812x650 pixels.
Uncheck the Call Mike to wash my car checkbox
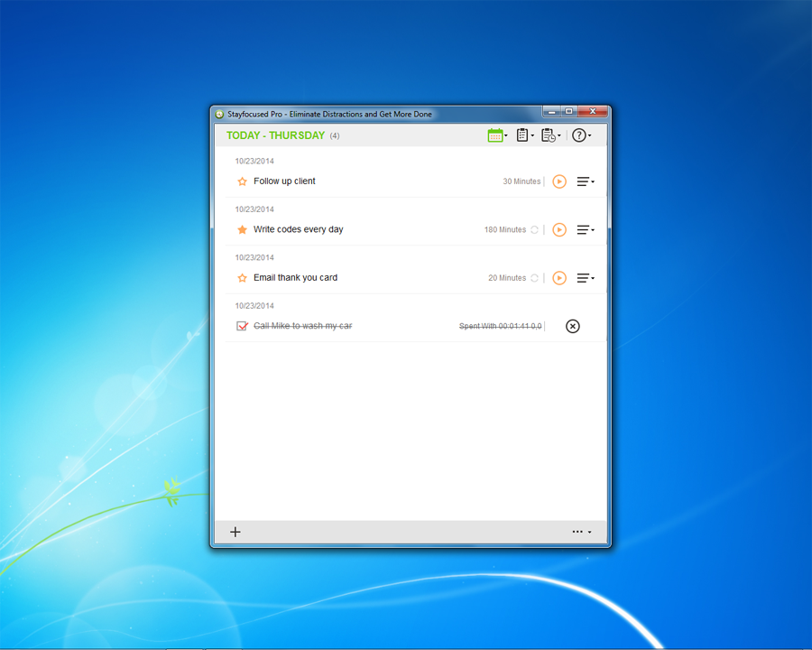pos(242,326)
